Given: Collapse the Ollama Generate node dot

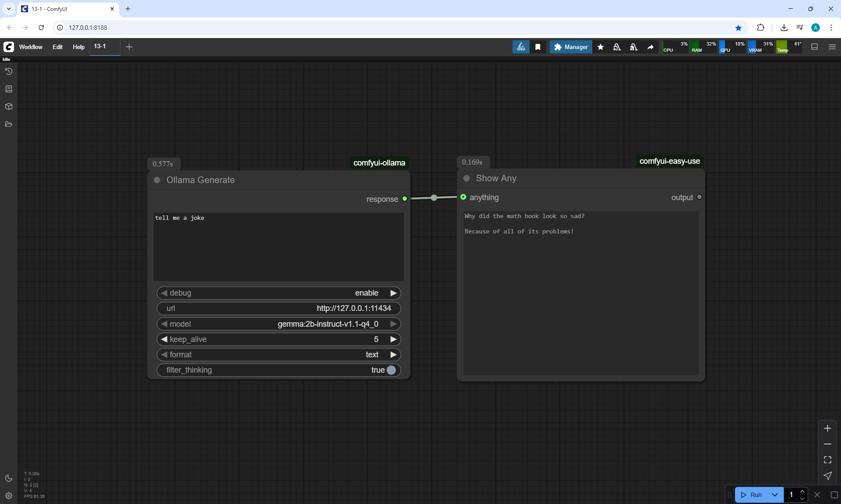Looking at the screenshot, I should 157,180.
